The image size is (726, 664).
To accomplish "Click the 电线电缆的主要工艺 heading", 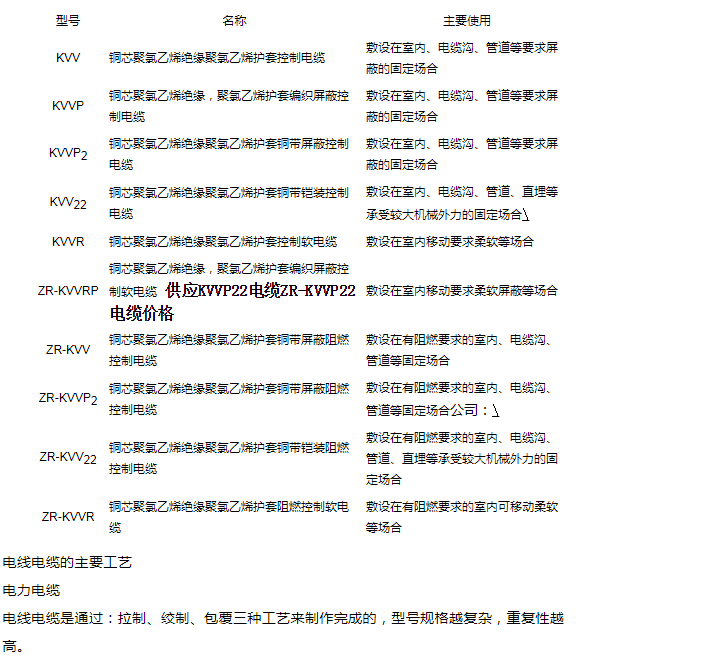I will coord(67,563).
